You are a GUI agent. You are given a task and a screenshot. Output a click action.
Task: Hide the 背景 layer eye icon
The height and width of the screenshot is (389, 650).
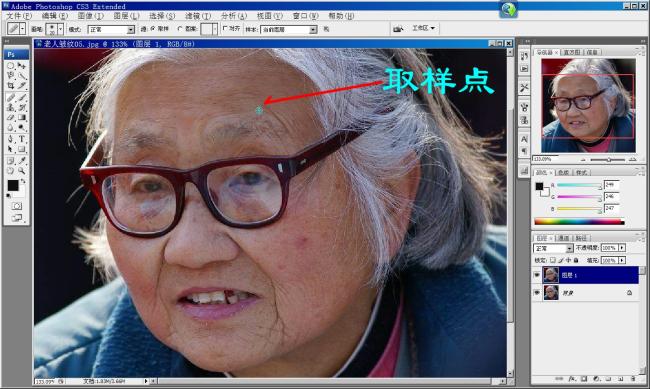[537, 293]
